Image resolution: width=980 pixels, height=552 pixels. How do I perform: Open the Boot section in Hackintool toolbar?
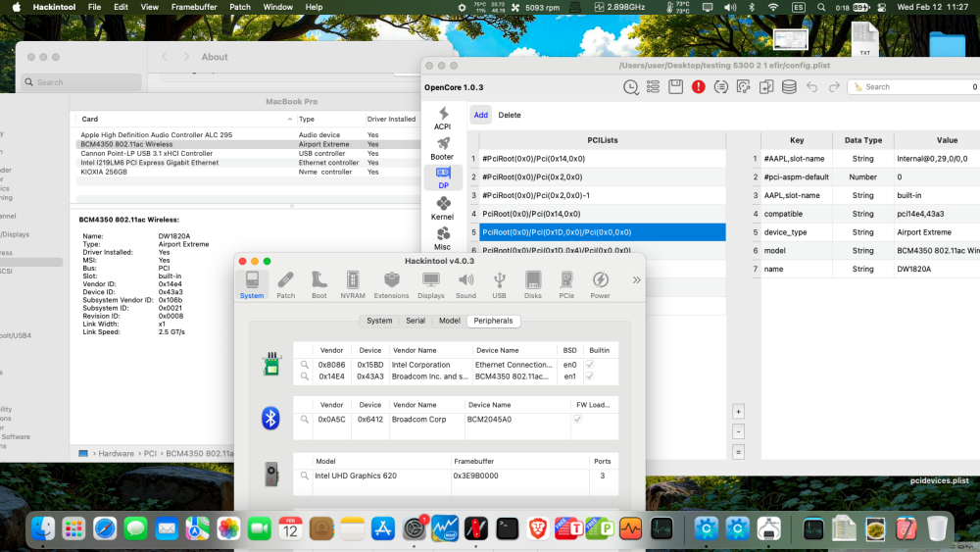319,285
